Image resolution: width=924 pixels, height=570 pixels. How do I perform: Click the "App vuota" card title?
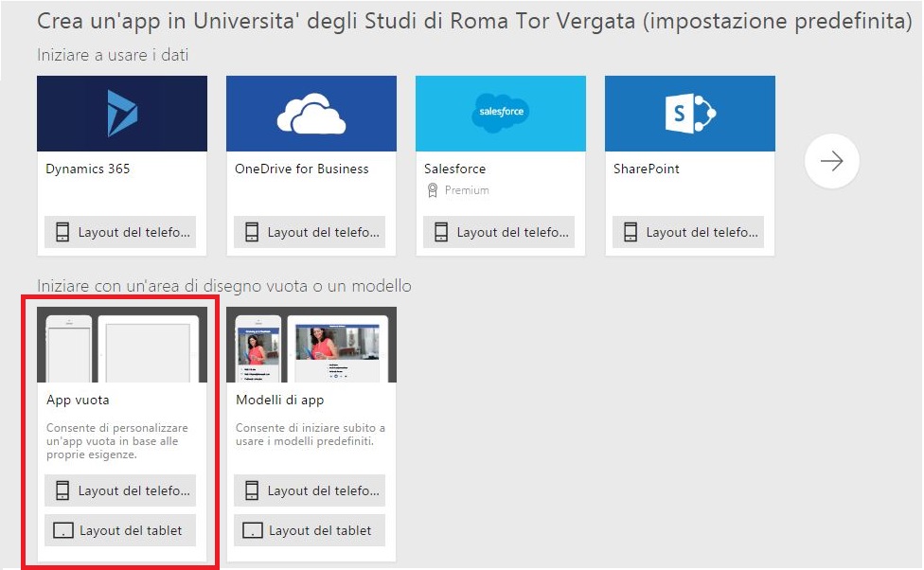(78, 400)
